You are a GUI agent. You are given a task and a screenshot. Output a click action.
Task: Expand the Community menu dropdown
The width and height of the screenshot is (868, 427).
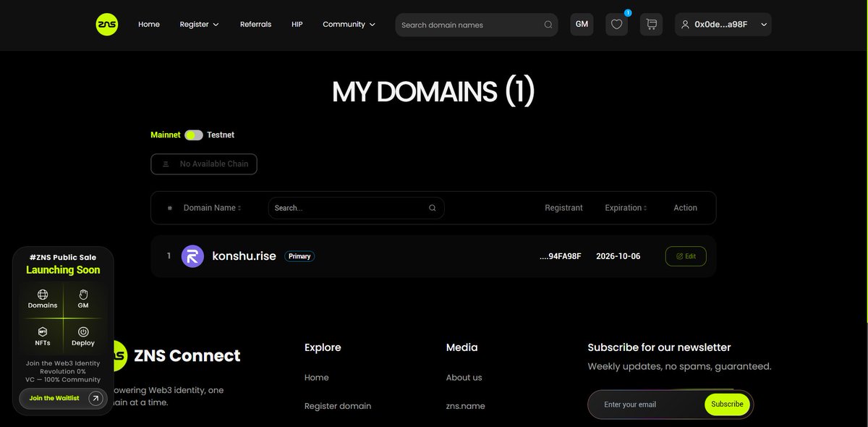tap(349, 25)
